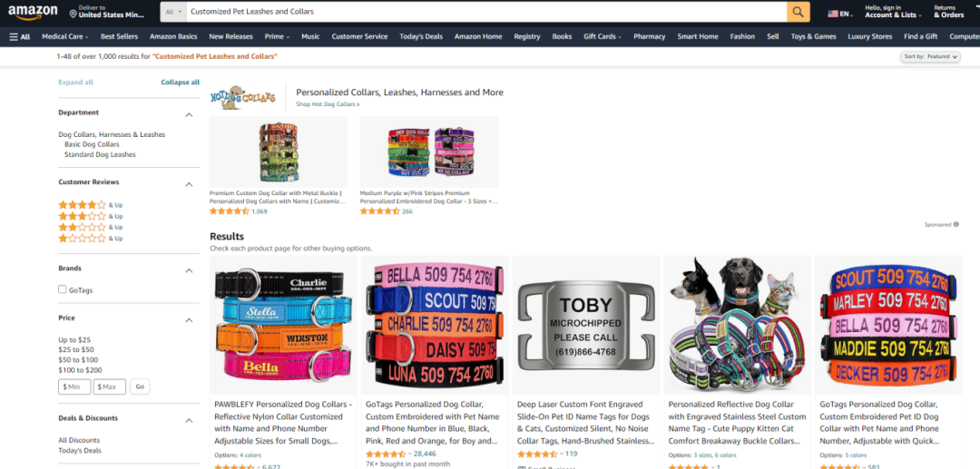This screenshot has height=469, width=980.
Task: Click the Hot Dog Collars brand logo
Action: coord(242,97)
